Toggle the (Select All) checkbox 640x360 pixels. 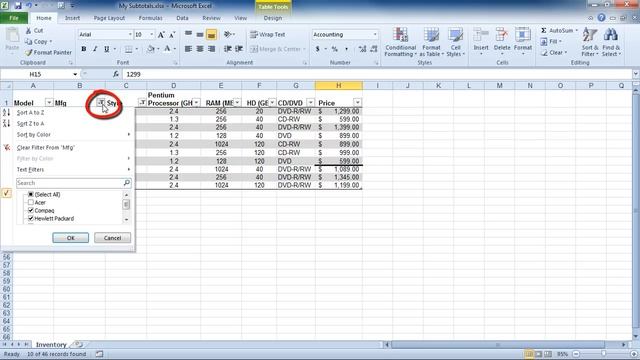(x=31, y=195)
